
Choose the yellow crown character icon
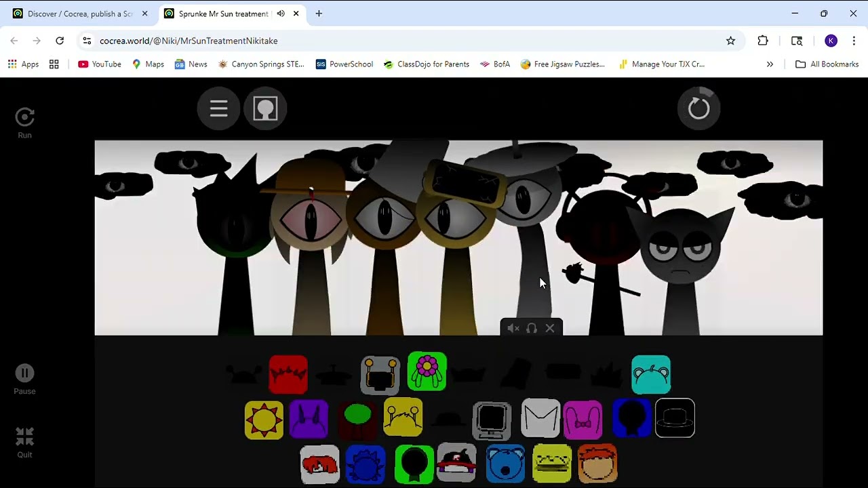pos(552,464)
